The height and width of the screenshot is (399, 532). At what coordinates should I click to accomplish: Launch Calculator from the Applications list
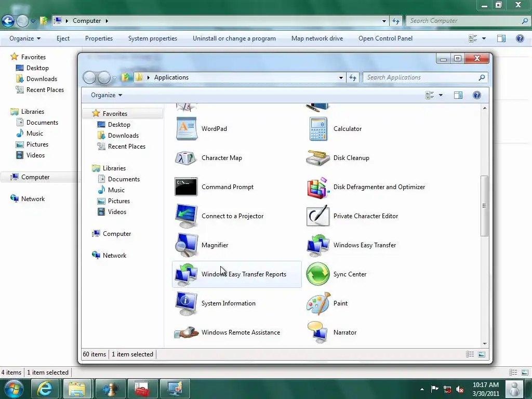click(318, 129)
